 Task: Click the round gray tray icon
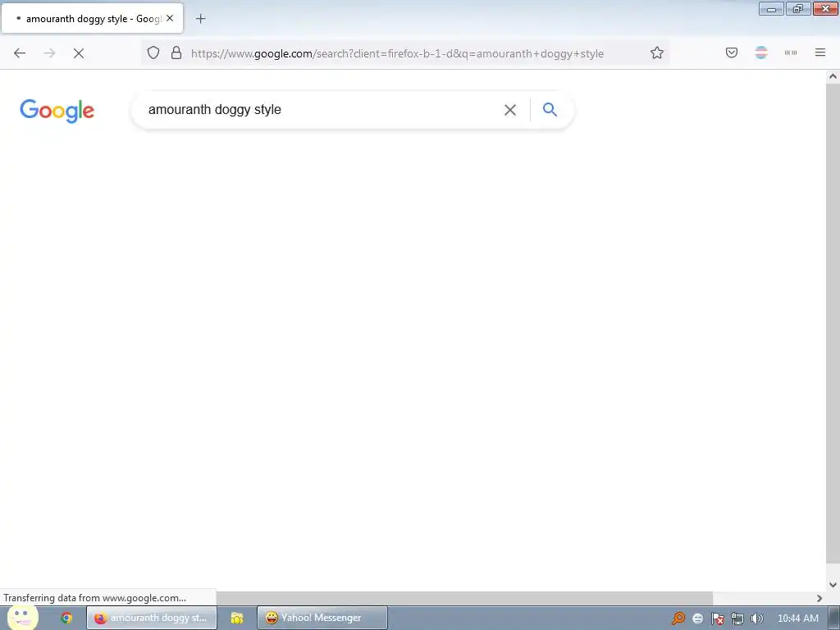pyautogui.click(x=697, y=619)
